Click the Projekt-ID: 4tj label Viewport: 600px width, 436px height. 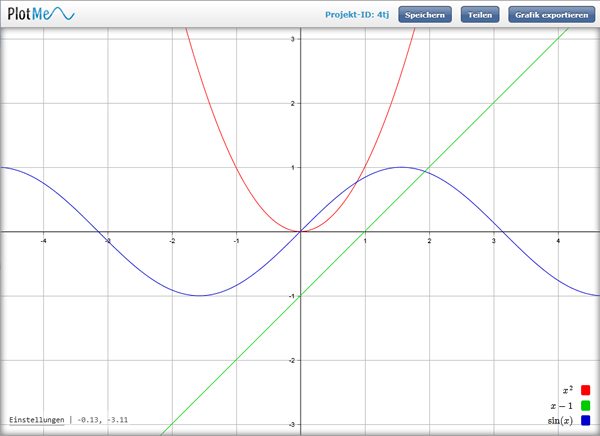(x=357, y=15)
